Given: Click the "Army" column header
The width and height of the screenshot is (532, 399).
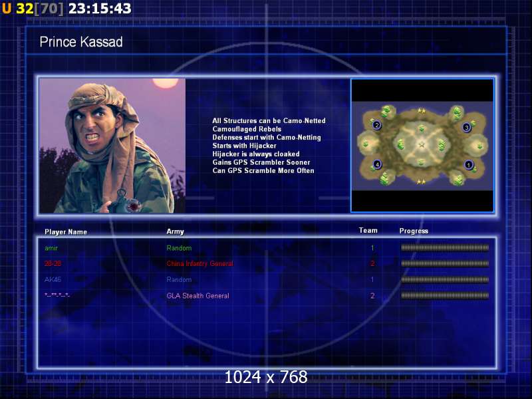Looking at the screenshot, I should (x=175, y=231).
